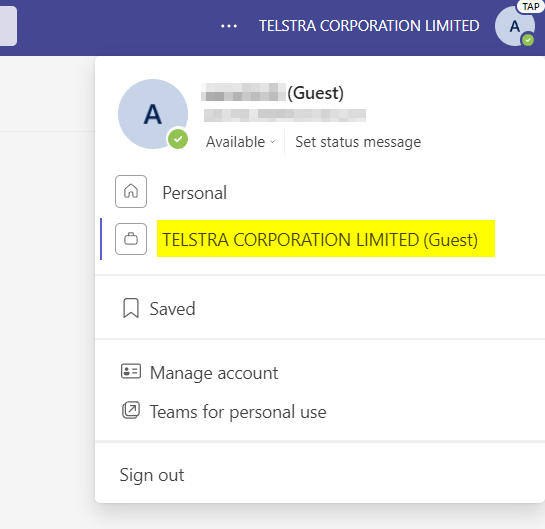Click Set status message
545x529 pixels.
[358, 142]
